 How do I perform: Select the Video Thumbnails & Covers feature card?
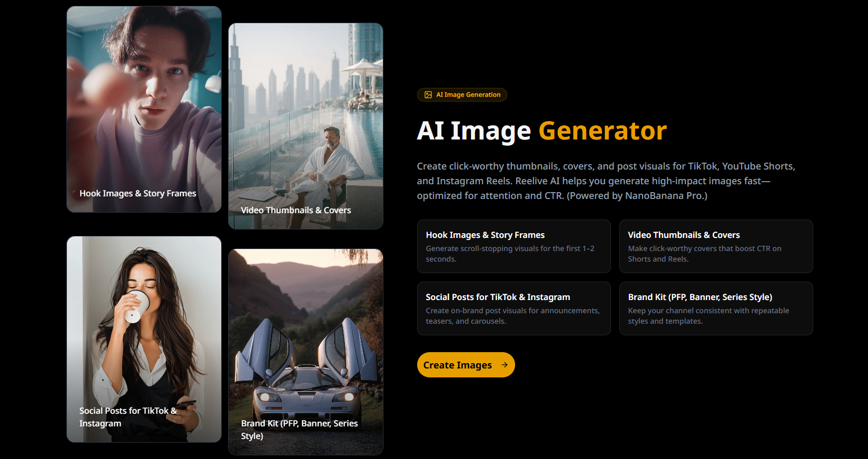[716, 246]
